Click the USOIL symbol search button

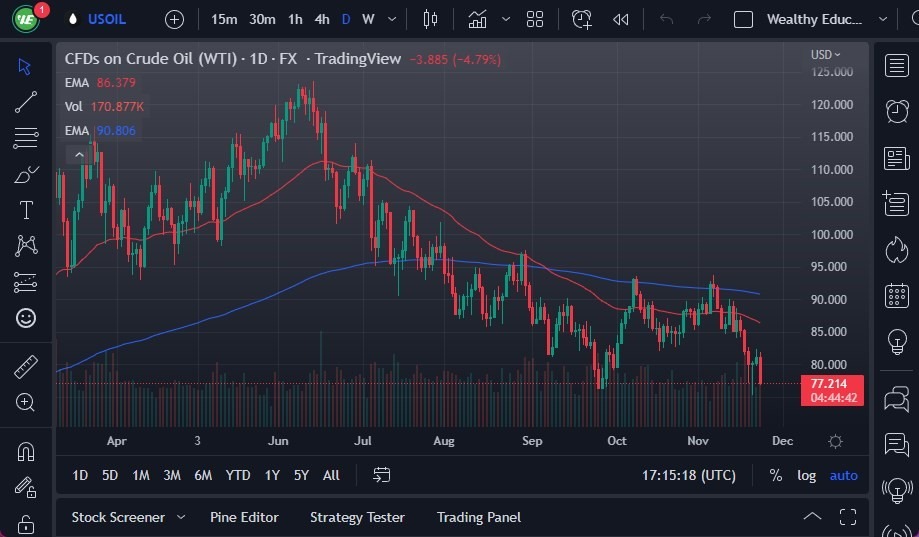pos(107,19)
